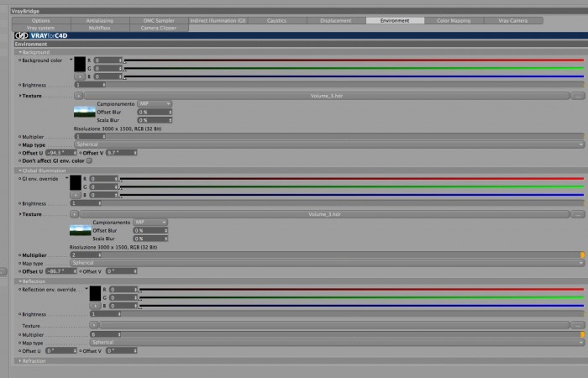Open arrow menu next to Reflection env. override label
The width and height of the screenshot is (588, 378).
tap(87, 289)
